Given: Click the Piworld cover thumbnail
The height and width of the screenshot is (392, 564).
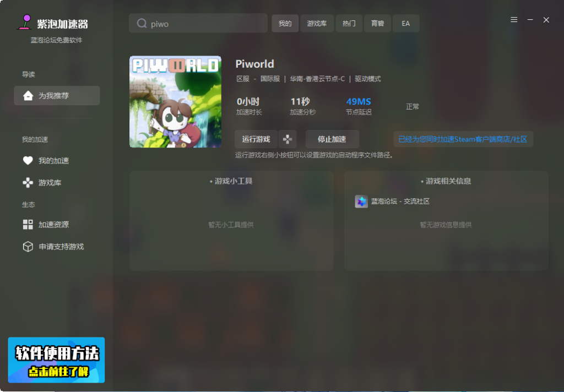Looking at the screenshot, I should 176,102.
